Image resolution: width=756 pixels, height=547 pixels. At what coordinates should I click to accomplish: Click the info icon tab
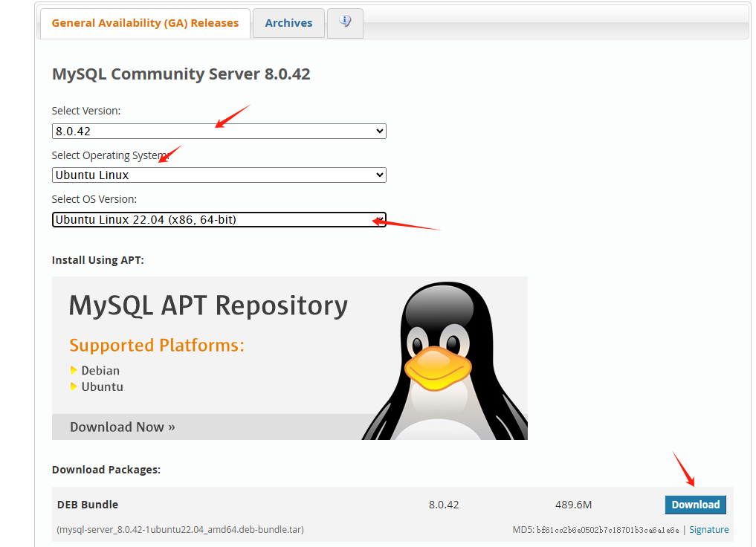click(x=344, y=22)
